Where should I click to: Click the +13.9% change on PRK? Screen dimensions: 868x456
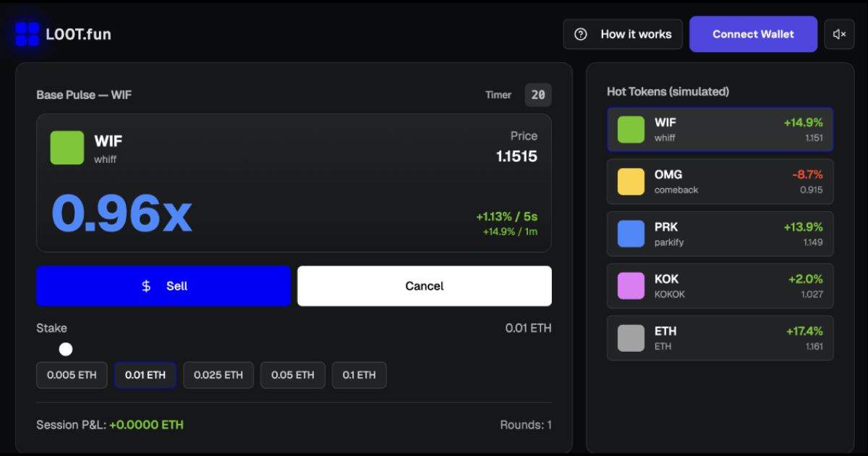tap(803, 227)
